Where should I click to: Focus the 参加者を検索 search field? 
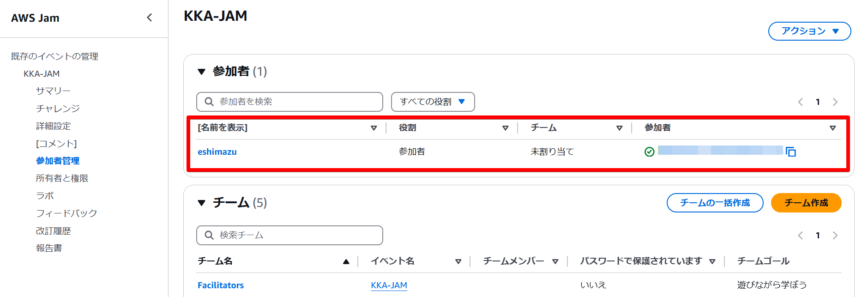point(295,102)
